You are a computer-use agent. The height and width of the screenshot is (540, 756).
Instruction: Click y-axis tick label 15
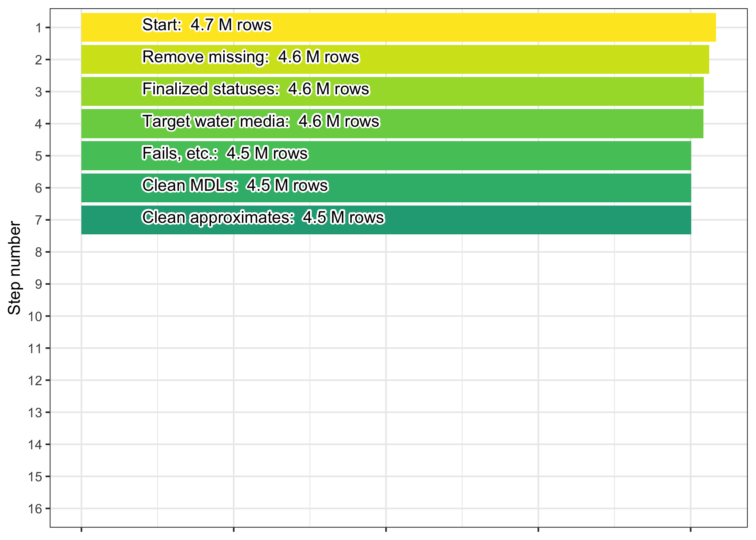point(35,477)
